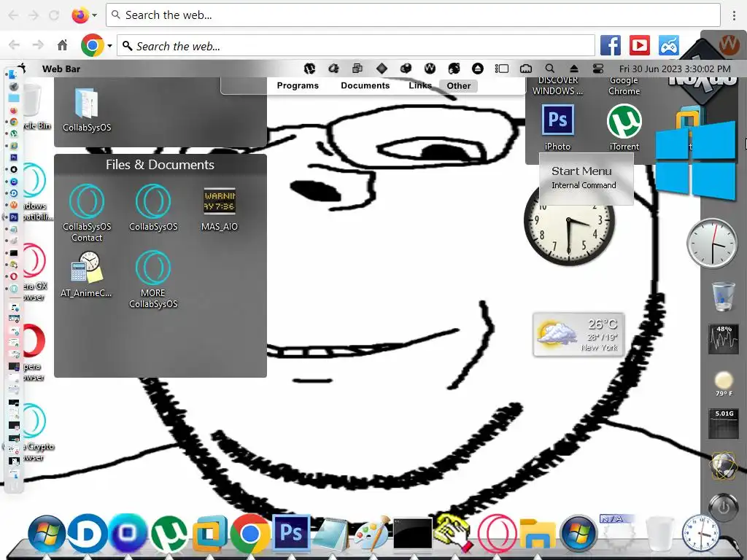747x560 pixels.
Task: Click magnifier search icon in Web Bar
Action: pos(550,69)
